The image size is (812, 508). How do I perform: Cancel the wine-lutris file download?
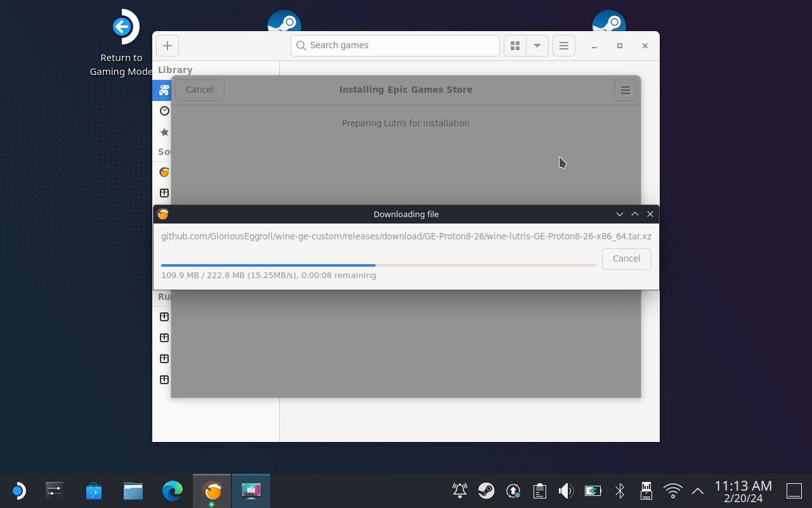click(625, 258)
